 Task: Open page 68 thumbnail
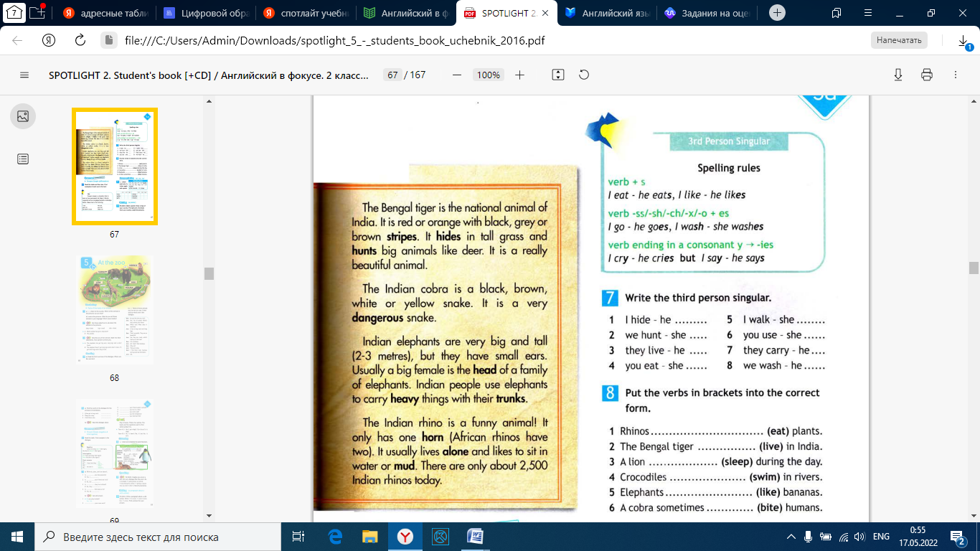click(115, 311)
